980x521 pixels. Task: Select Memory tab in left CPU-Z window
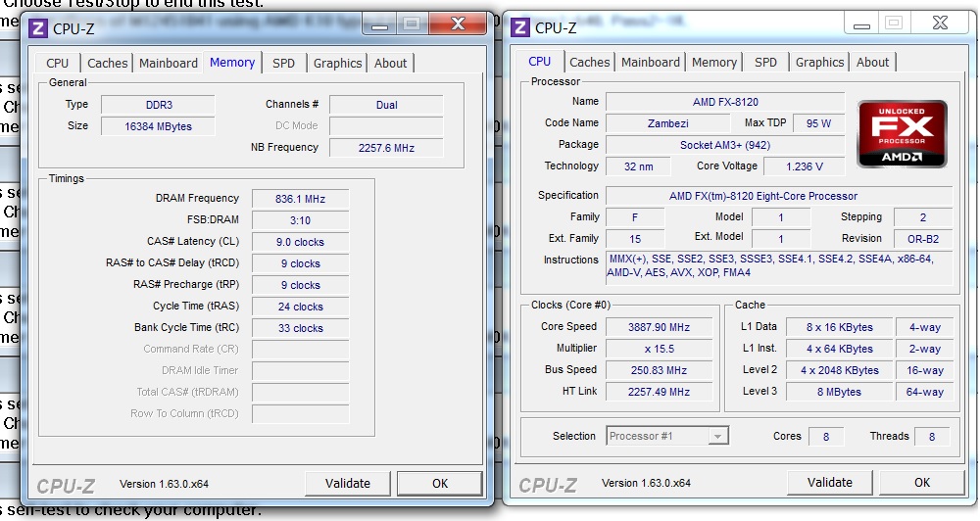232,63
